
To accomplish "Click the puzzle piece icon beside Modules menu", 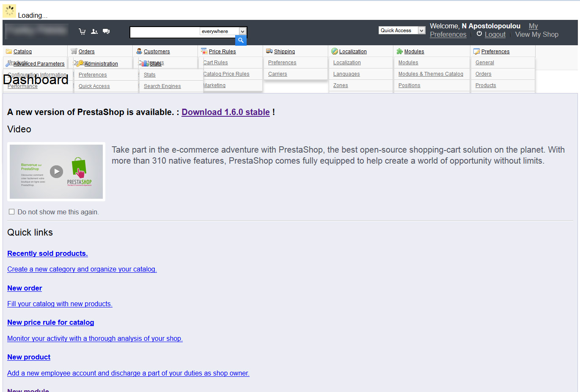I will [x=399, y=52].
